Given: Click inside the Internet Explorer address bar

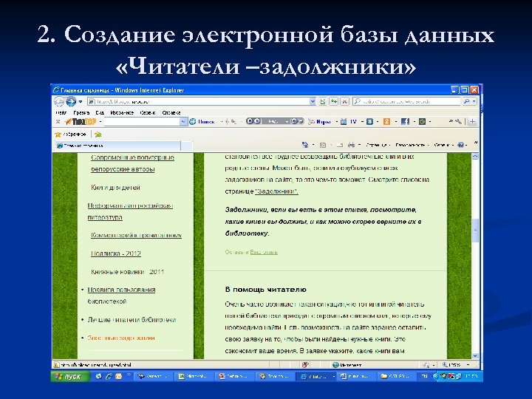Looking at the screenshot, I should coord(199,101).
